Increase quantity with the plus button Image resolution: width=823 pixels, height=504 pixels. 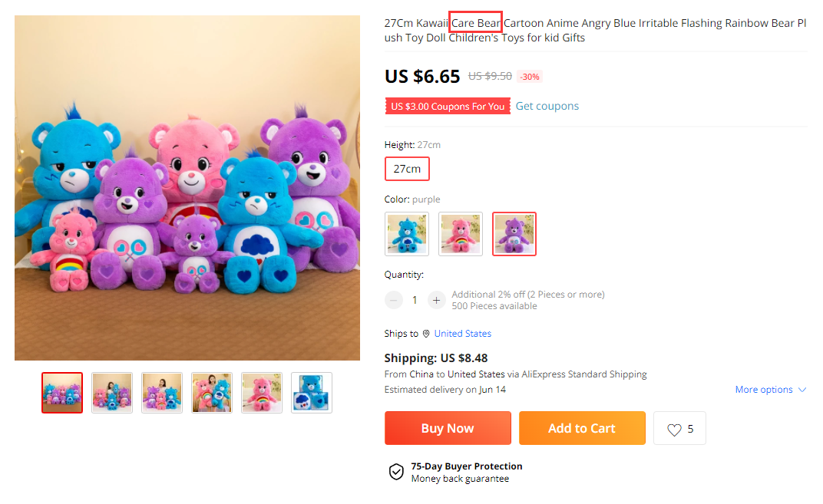pyautogui.click(x=436, y=301)
